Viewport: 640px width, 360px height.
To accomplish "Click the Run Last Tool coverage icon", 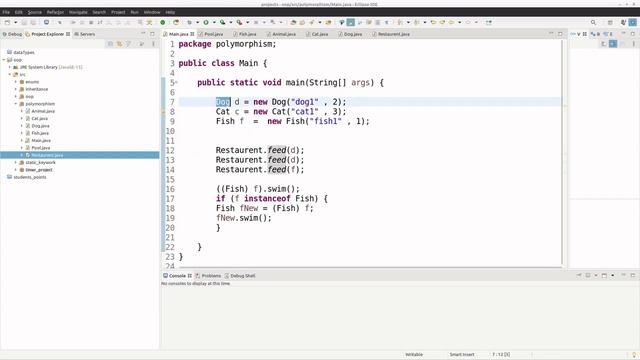I will point(222,22).
